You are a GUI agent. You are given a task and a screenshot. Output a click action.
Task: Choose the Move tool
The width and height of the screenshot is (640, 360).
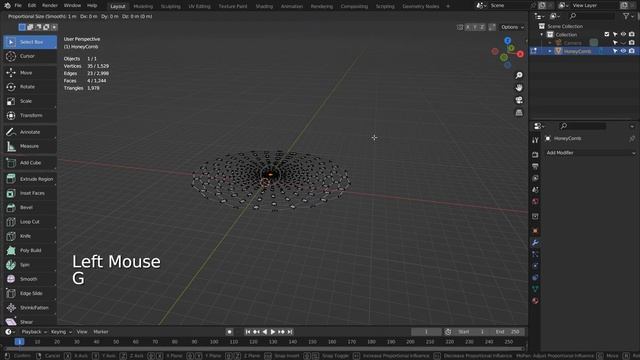pyautogui.click(x=30, y=73)
